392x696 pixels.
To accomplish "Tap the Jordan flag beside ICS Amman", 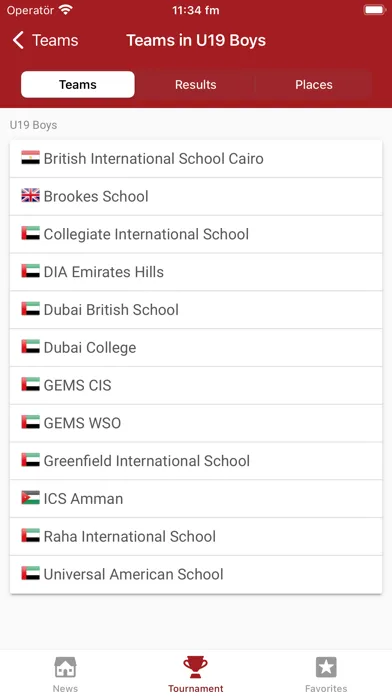I will 30,498.
